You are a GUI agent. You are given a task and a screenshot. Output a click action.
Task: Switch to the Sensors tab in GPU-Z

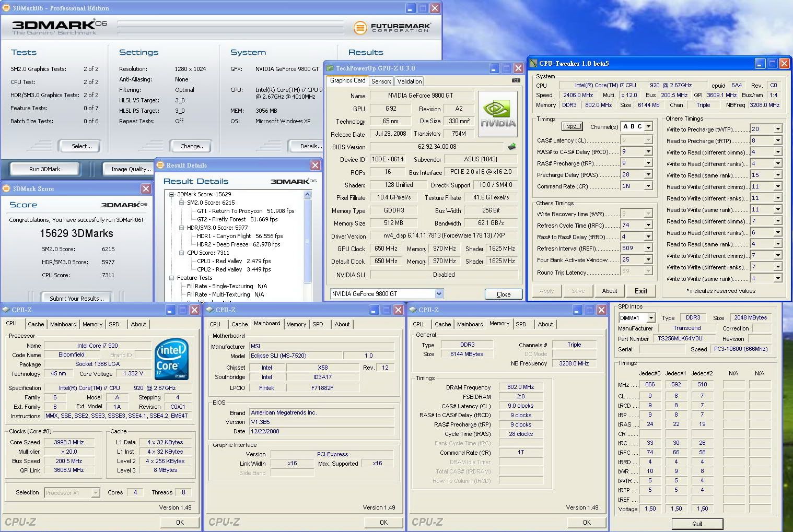[x=381, y=81]
